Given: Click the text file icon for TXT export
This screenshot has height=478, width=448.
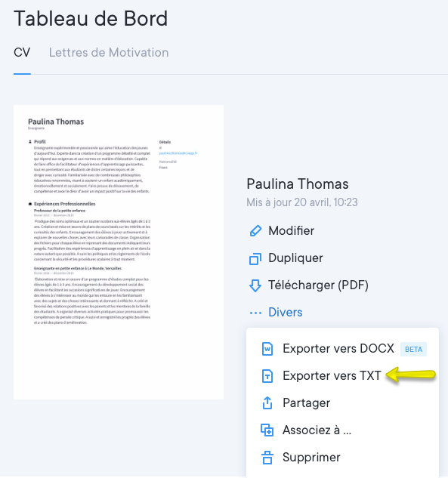Looking at the screenshot, I should tap(267, 376).
